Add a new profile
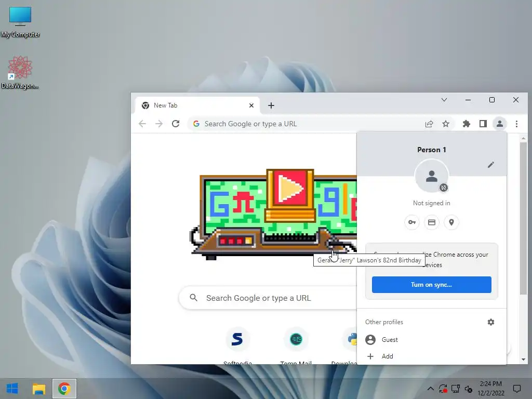 click(432, 356)
